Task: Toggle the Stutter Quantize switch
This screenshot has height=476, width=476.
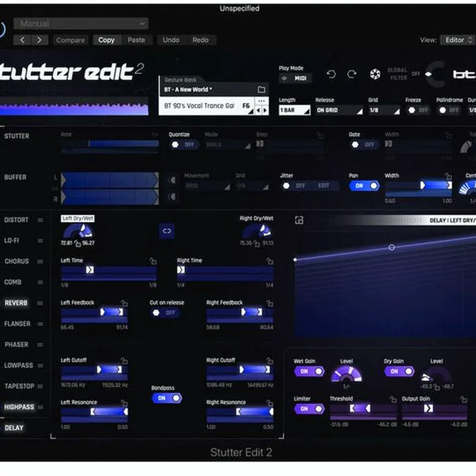Action: click(183, 145)
